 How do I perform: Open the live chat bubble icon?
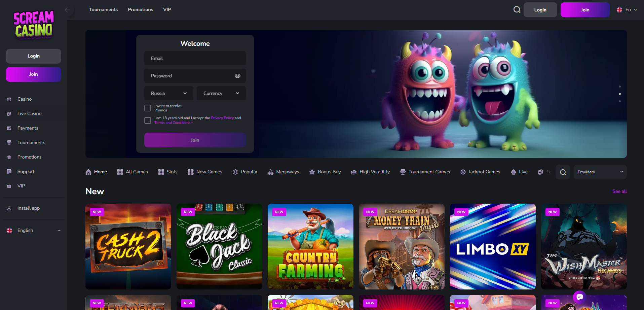(x=580, y=297)
